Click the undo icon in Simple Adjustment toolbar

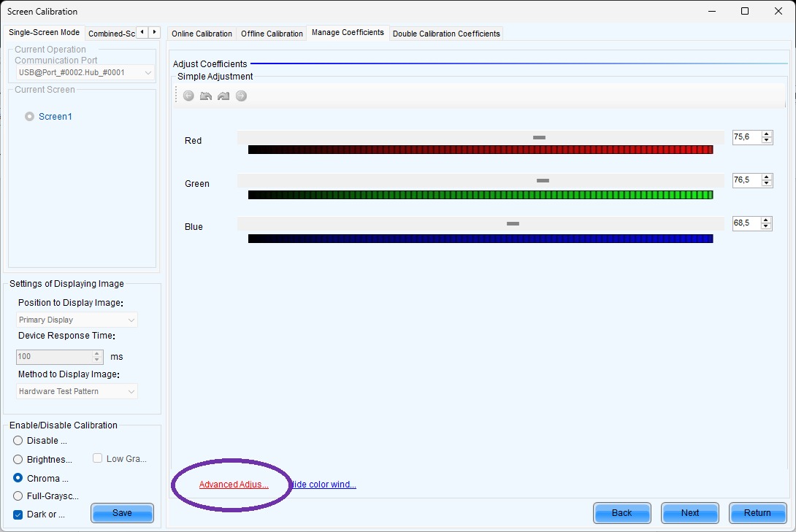pos(206,96)
